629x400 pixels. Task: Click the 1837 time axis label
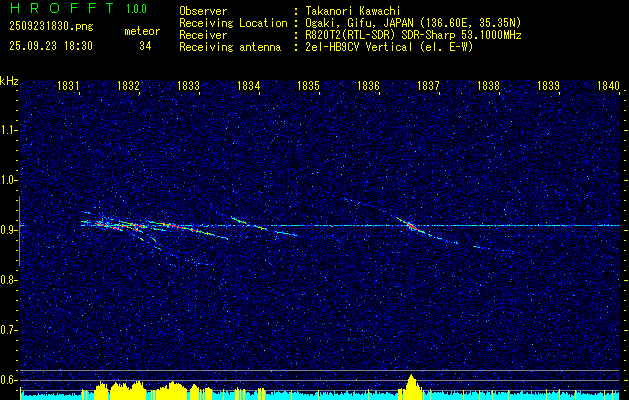pos(428,85)
